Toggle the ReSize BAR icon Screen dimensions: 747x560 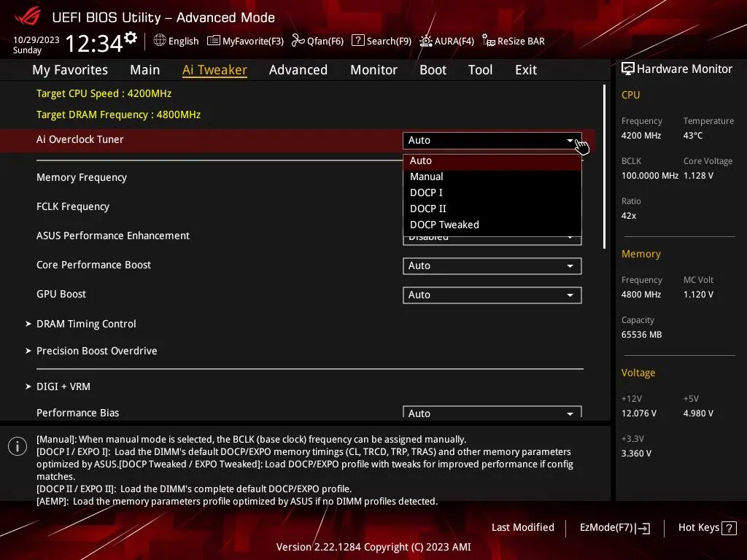(x=488, y=41)
